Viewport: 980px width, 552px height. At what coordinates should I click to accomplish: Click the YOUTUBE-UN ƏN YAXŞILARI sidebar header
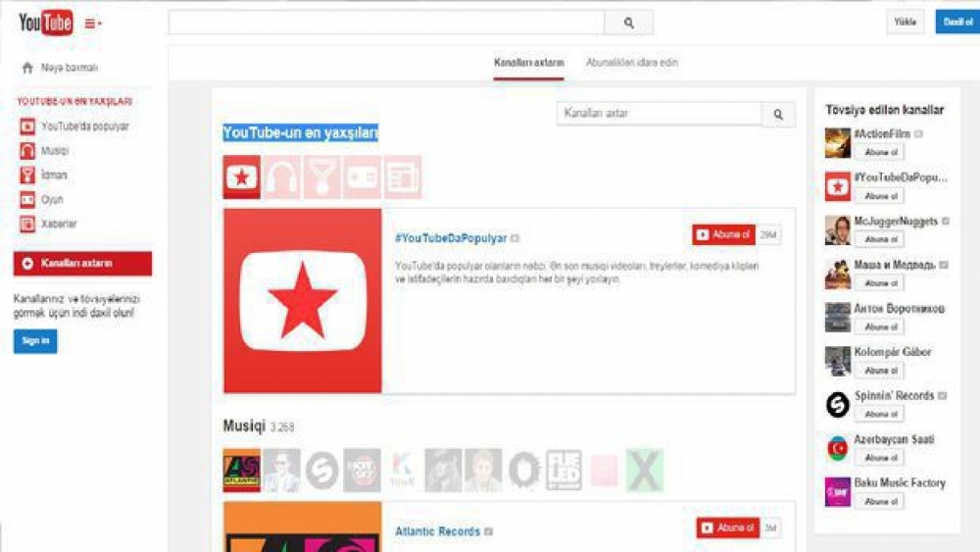(x=74, y=101)
